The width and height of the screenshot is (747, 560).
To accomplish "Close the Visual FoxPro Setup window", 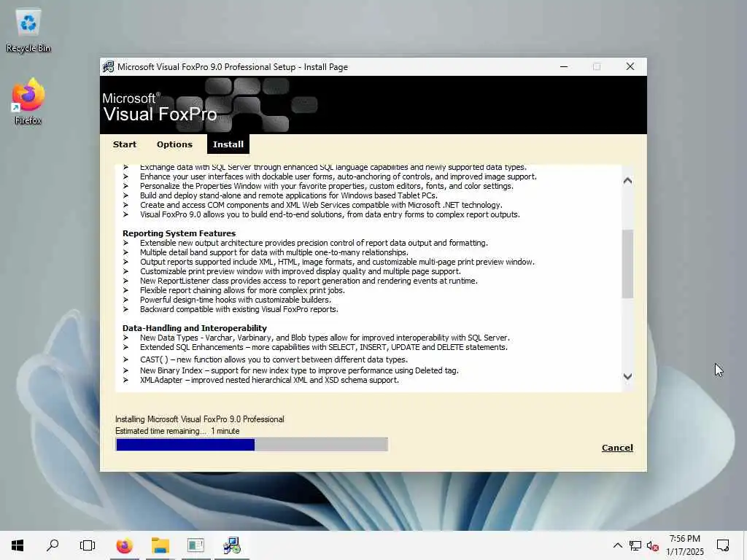I will click(630, 66).
